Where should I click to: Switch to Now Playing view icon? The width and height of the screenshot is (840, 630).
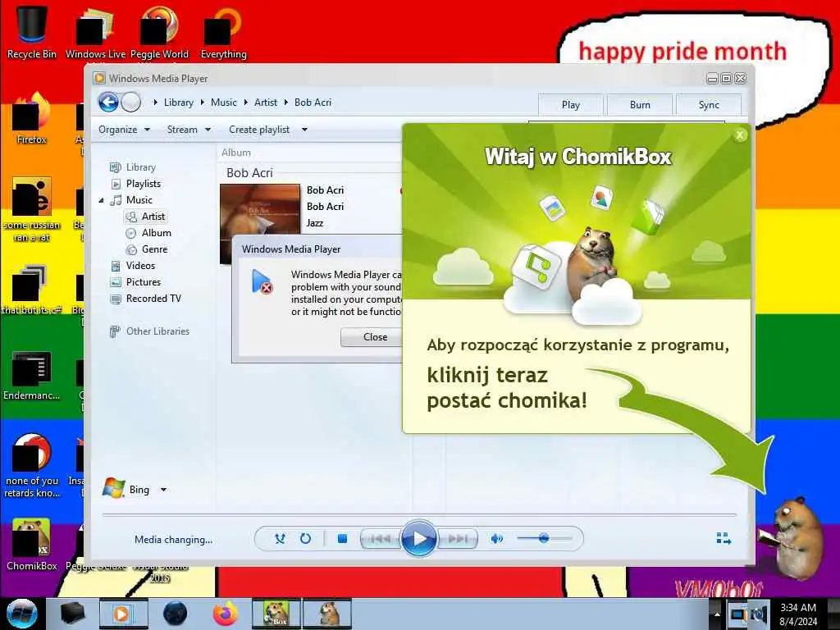click(724, 538)
